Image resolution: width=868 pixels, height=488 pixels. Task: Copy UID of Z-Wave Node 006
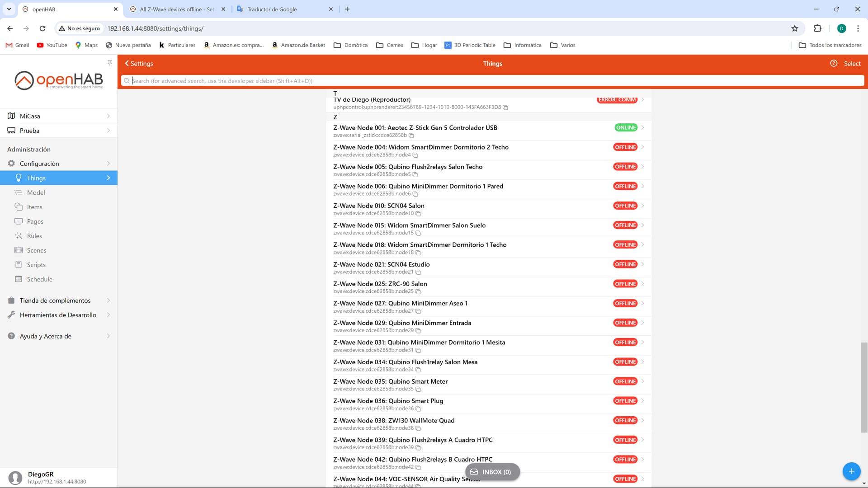click(415, 194)
